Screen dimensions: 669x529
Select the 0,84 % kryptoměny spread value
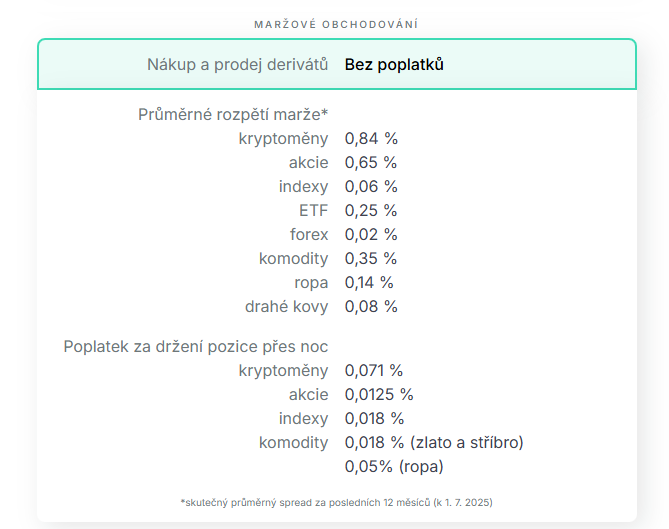pos(371,138)
